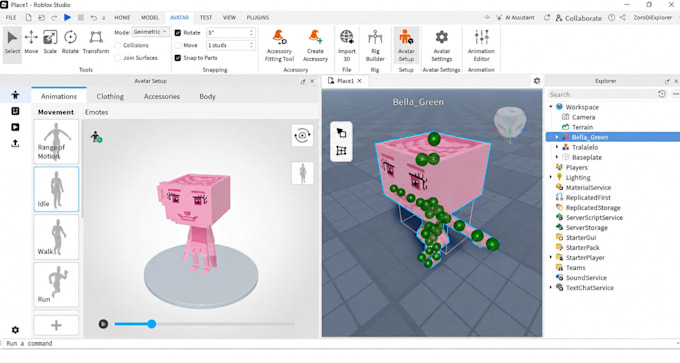Select the Run animation thumbnail
The height and width of the screenshot is (363, 680).
pos(56,285)
